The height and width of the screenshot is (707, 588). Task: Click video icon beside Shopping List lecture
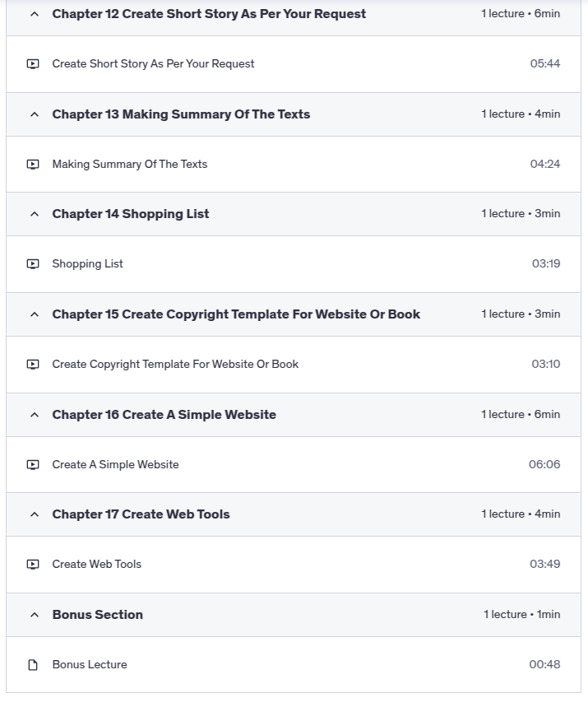click(33, 264)
